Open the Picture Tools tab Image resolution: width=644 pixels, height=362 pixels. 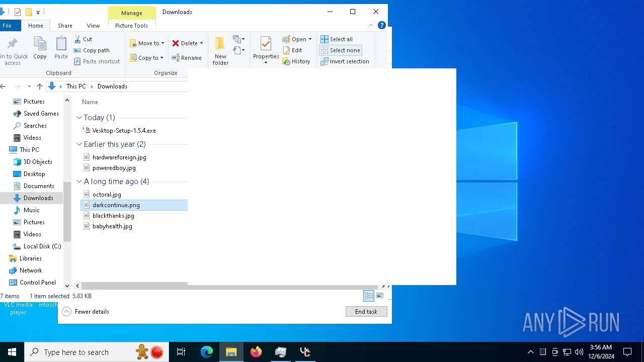click(132, 26)
